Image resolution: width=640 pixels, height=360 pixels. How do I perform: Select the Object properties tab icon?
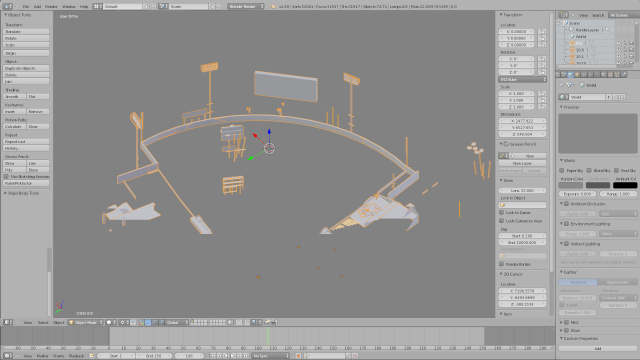click(x=577, y=74)
